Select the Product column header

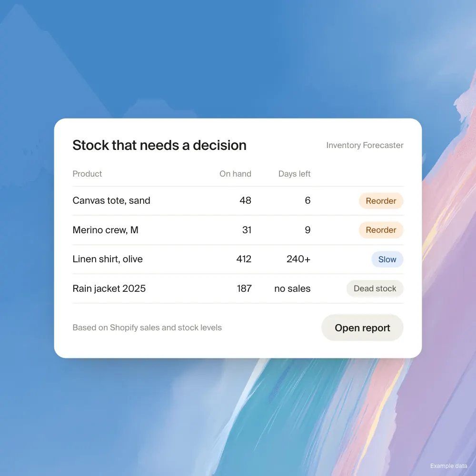coord(87,174)
